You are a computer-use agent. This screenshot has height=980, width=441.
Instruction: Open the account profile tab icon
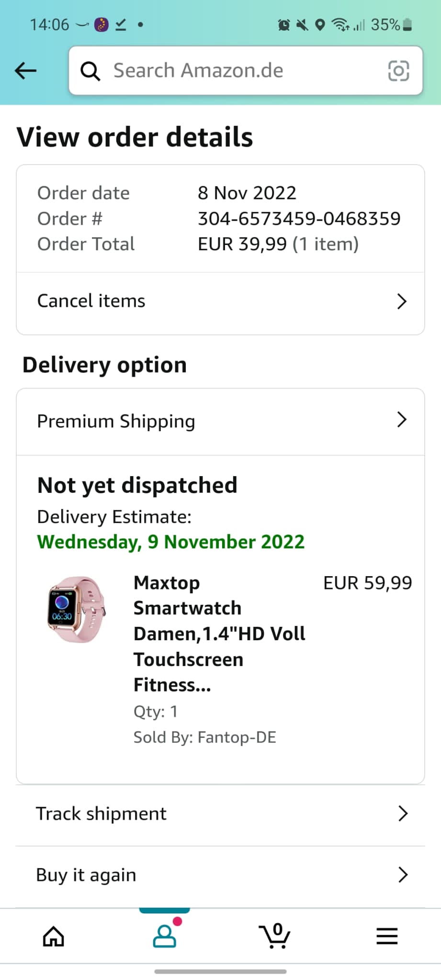[x=165, y=936]
